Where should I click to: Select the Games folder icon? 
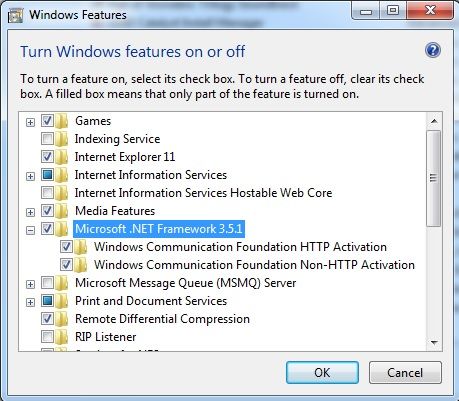coord(61,121)
